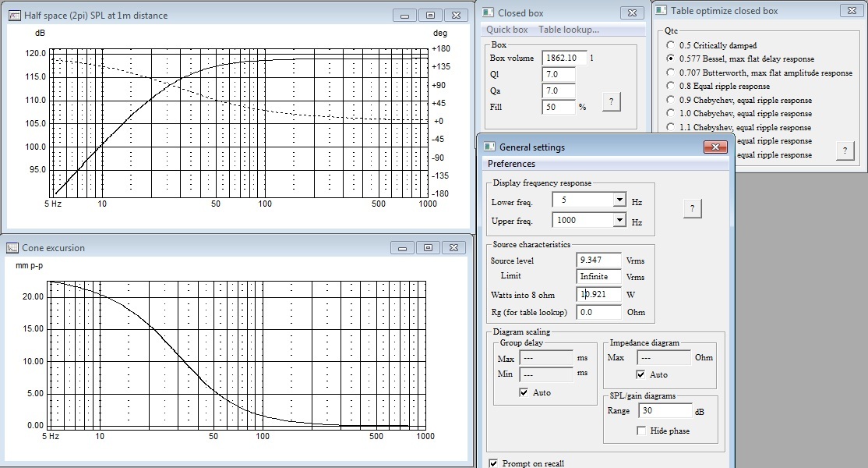Open the Lower freq. dropdown arrow

(x=619, y=200)
